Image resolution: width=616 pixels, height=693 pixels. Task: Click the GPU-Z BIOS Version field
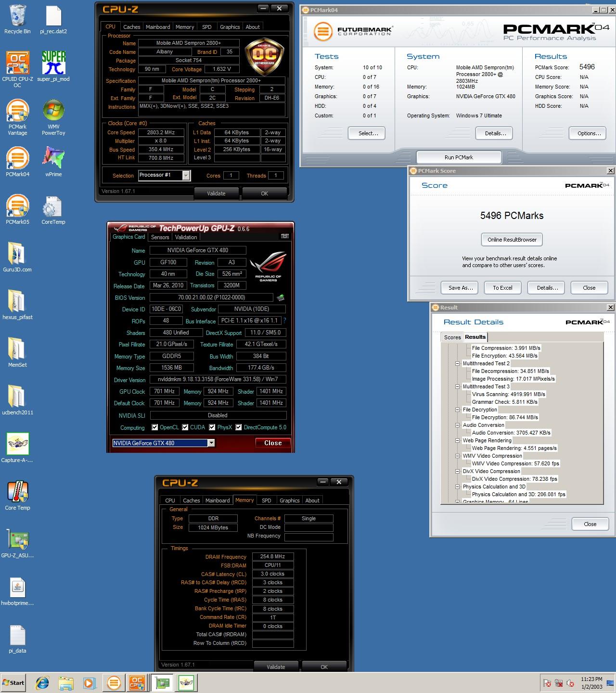point(211,297)
